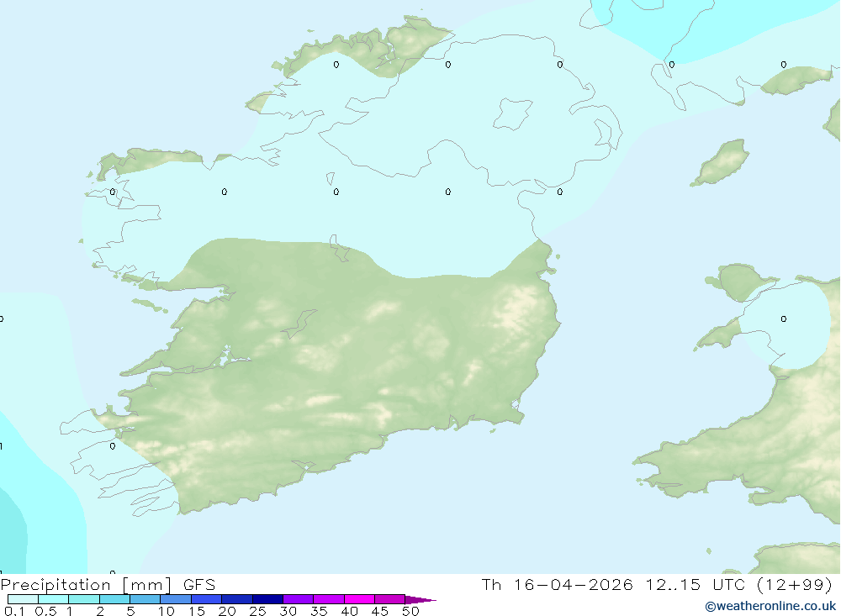Click the "35" legend scale value

pyautogui.click(x=319, y=611)
